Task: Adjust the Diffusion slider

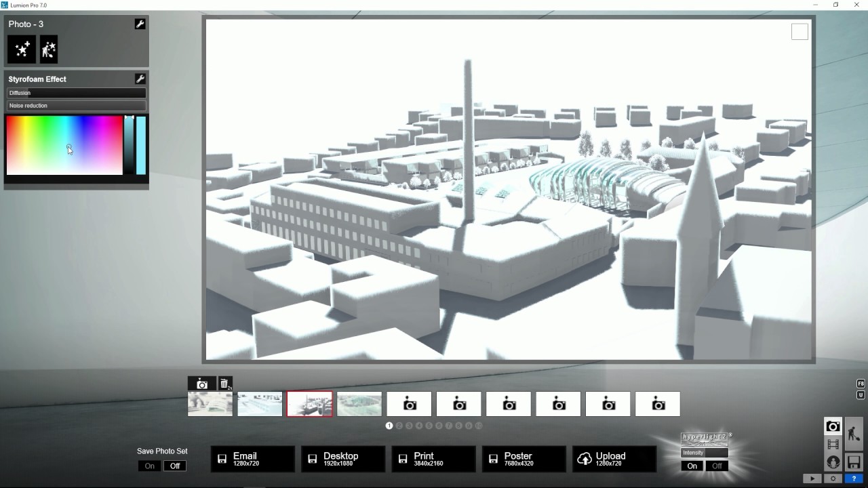Action: (x=76, y=93)
